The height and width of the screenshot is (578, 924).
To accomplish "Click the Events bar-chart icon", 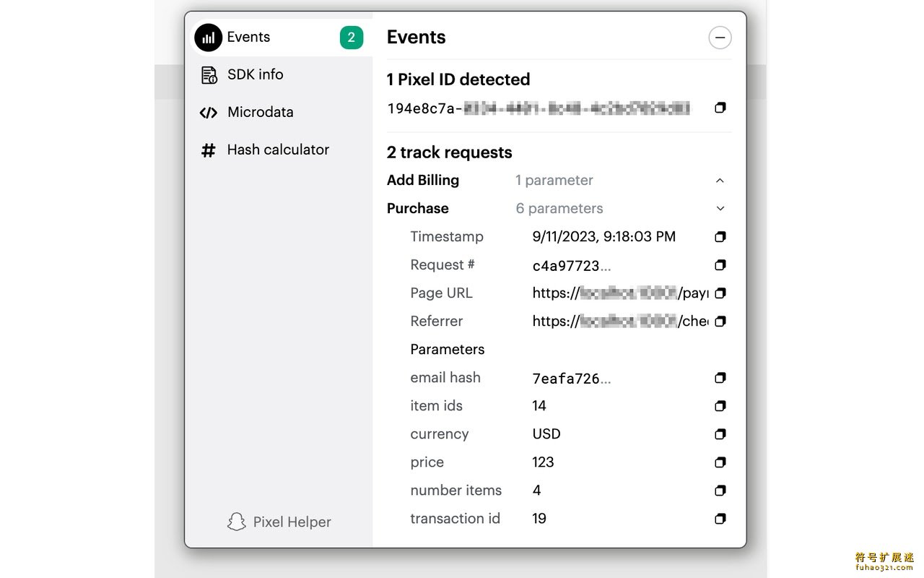I will pos(209,38).
